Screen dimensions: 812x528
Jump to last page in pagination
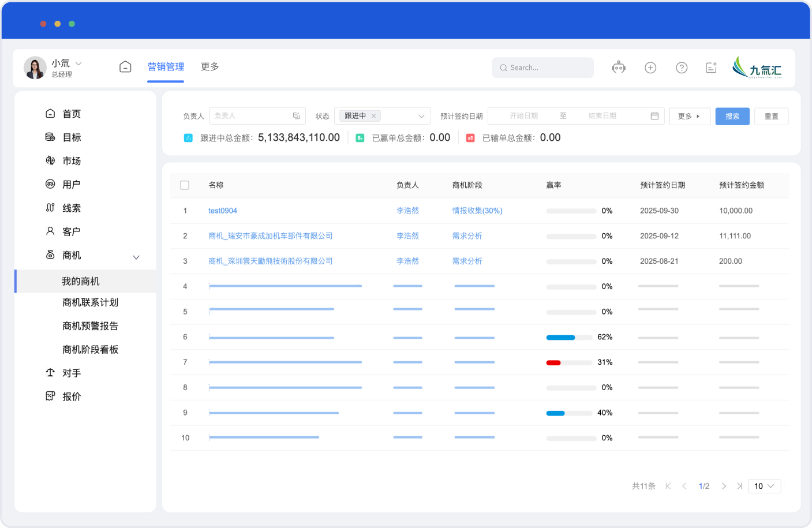pyautogui.click(x=739, y=486)
